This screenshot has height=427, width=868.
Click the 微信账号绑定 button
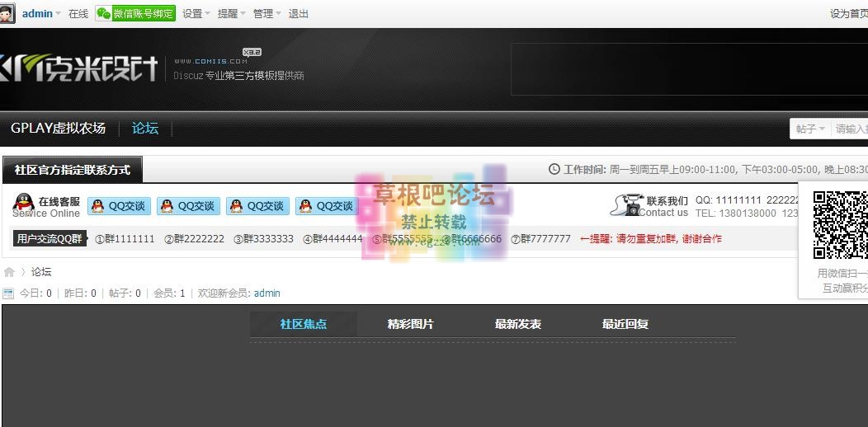135,14
